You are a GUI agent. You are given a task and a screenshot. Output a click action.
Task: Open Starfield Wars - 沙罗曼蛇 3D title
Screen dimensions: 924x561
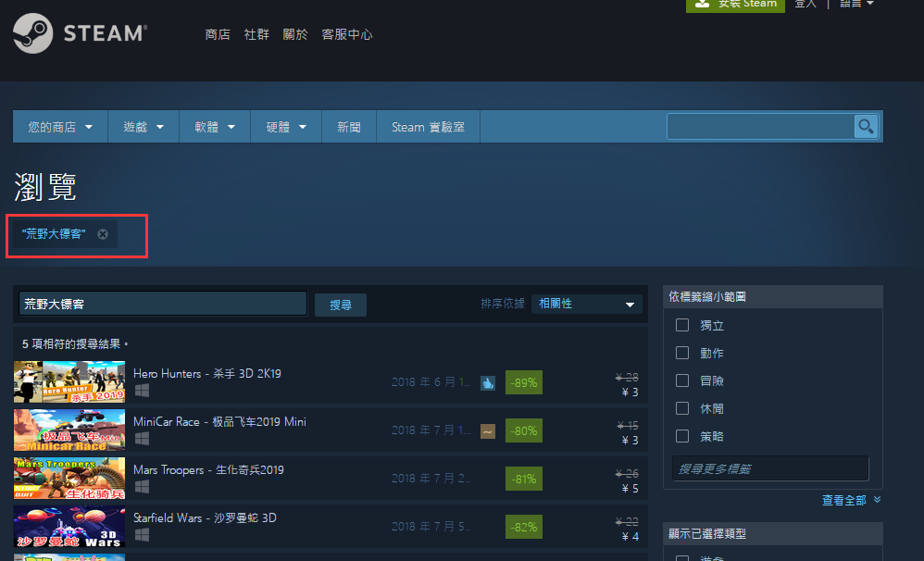click(205, 518)
